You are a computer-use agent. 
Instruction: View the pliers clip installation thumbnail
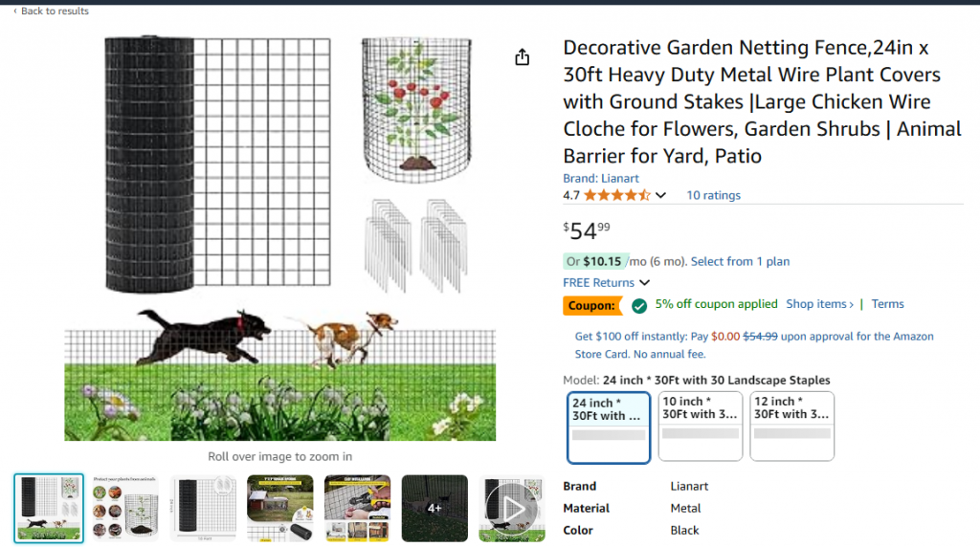coord(357,508)
